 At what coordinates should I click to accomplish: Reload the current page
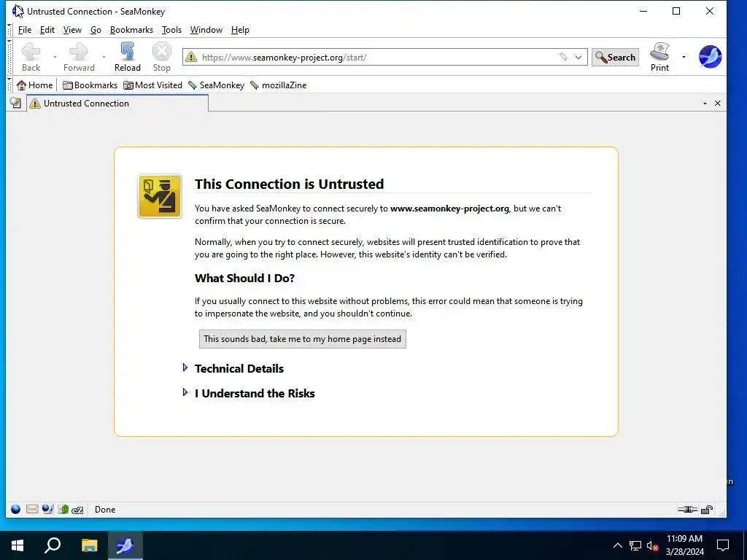(127, 57)
